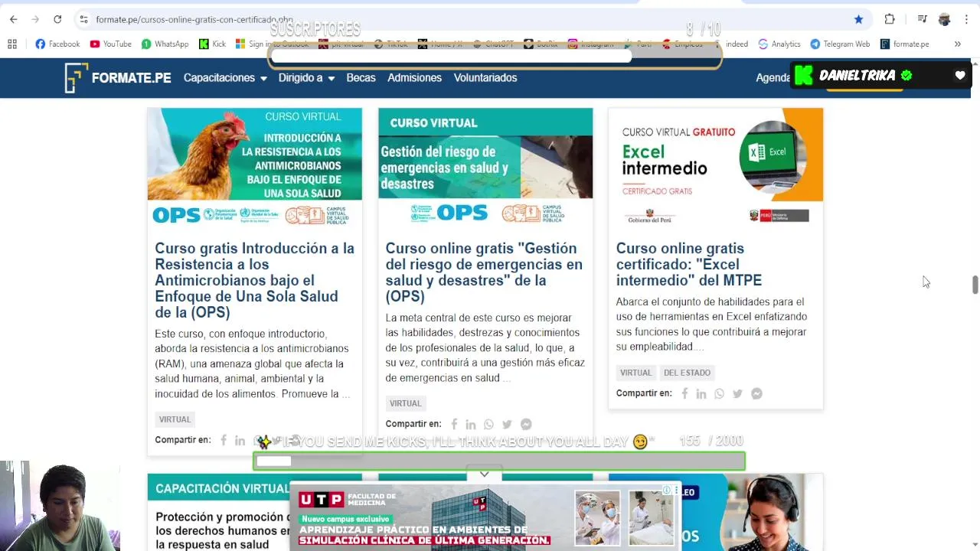Share Excel intermedio course on WhatsApp
980x551 pixels.
coord(719,393)
